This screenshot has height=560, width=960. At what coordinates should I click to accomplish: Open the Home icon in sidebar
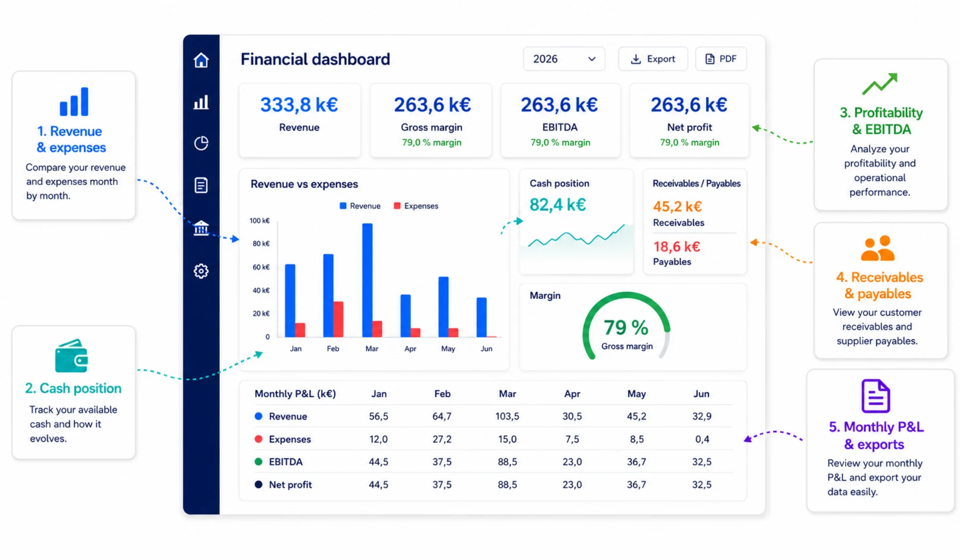201,60
